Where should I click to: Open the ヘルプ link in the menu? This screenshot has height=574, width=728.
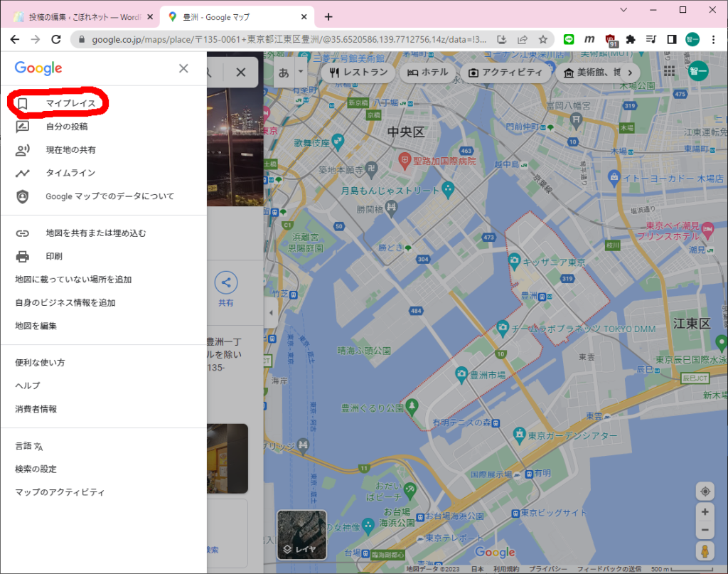[27, 385]
